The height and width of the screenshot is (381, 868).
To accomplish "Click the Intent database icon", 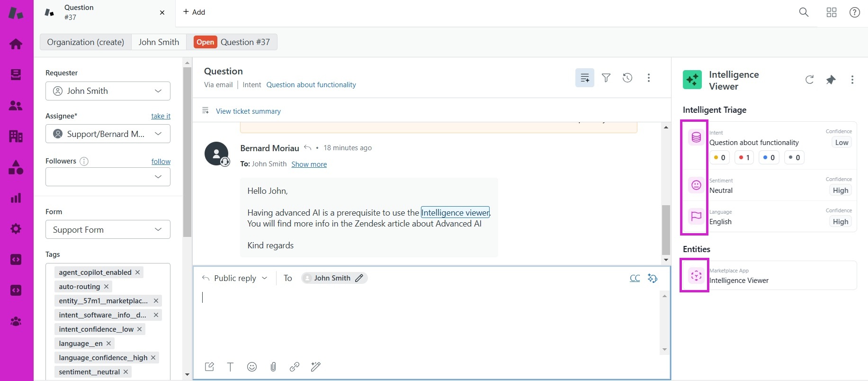I will click(x=696, y=137).
